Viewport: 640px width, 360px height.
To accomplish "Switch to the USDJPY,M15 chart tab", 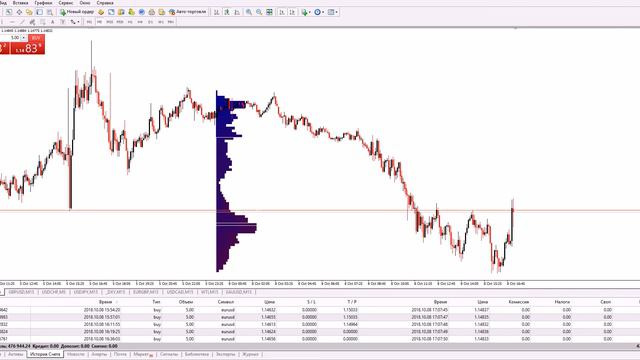I will 86,292.
